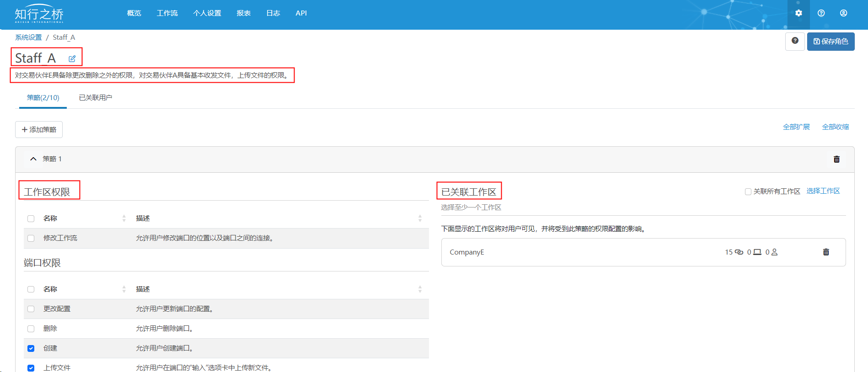
Task: Sort the port permissions by 名称
Action: (124, 289)
